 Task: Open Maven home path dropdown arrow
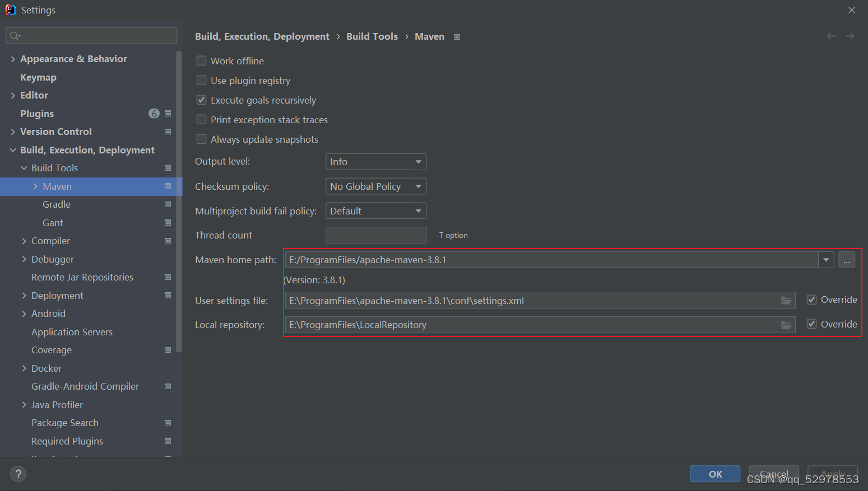click(826, 260)
